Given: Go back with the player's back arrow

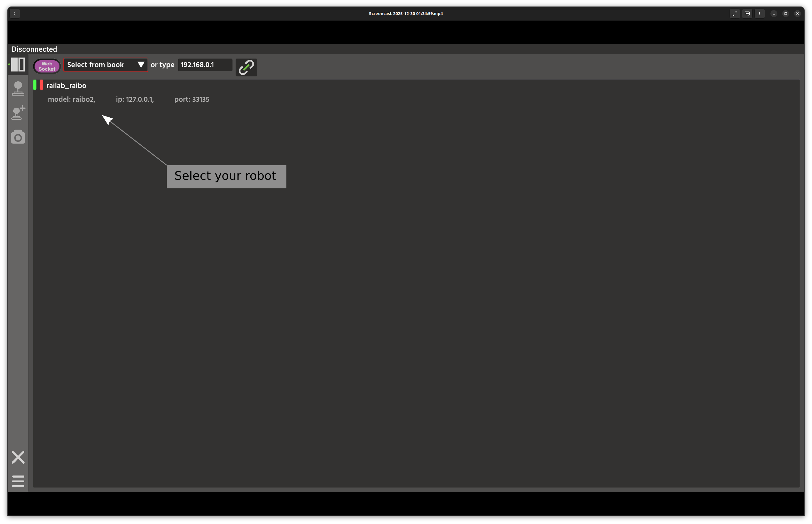Looking at the screenshot, I should [x=14, y=14].
